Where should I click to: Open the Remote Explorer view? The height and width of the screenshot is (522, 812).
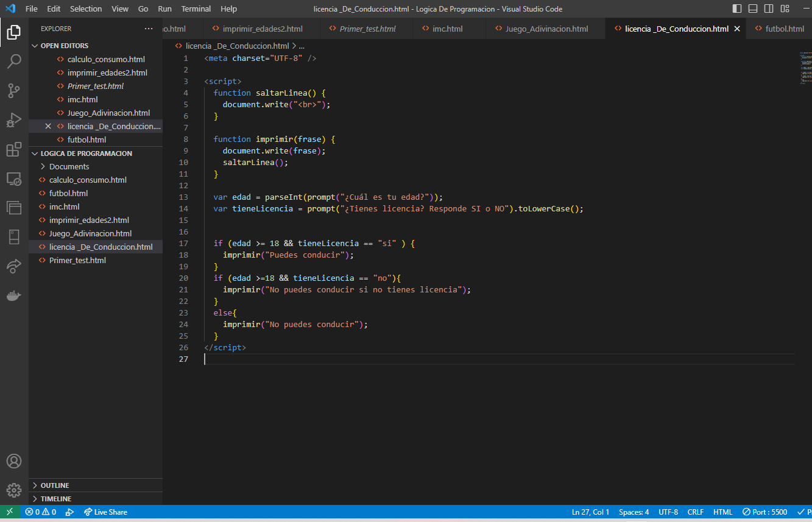tap(14, 178)
